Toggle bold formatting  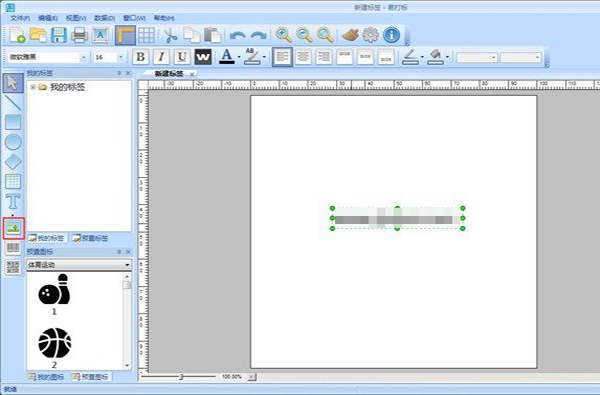click(x=140, y=57)
